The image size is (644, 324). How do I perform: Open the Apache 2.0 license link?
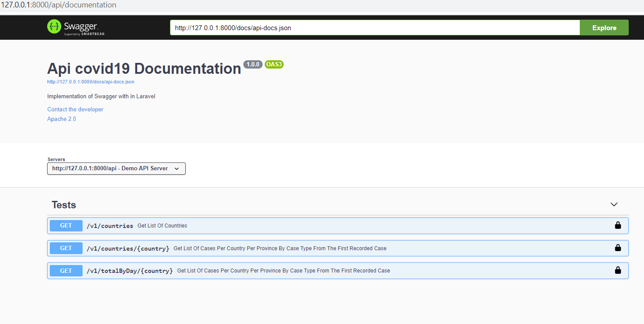point(62,119)
